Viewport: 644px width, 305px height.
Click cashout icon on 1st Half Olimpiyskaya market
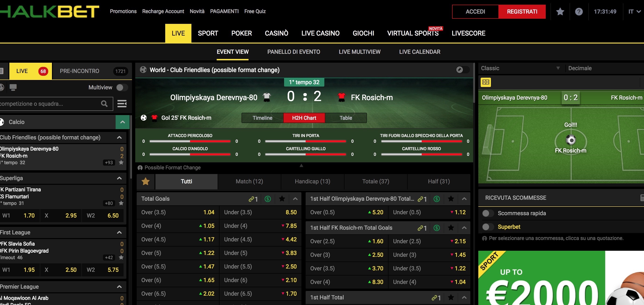coord(437,199)
